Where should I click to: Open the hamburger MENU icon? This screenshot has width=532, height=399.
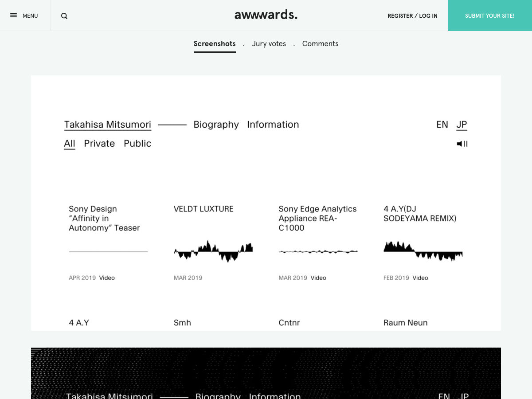(14, 16)
